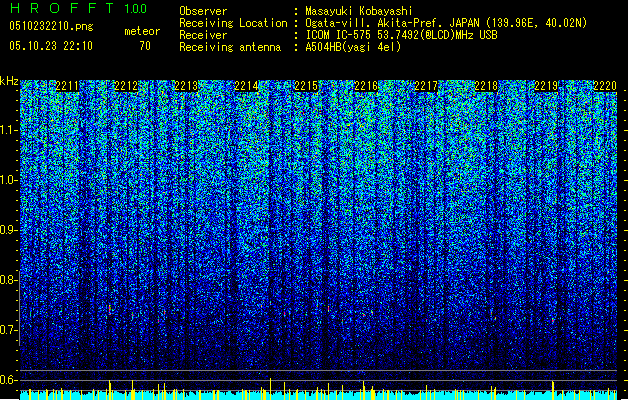Click the red meteor echo after 2212
The width and height of the screenshot is (629, 400).
164,312
